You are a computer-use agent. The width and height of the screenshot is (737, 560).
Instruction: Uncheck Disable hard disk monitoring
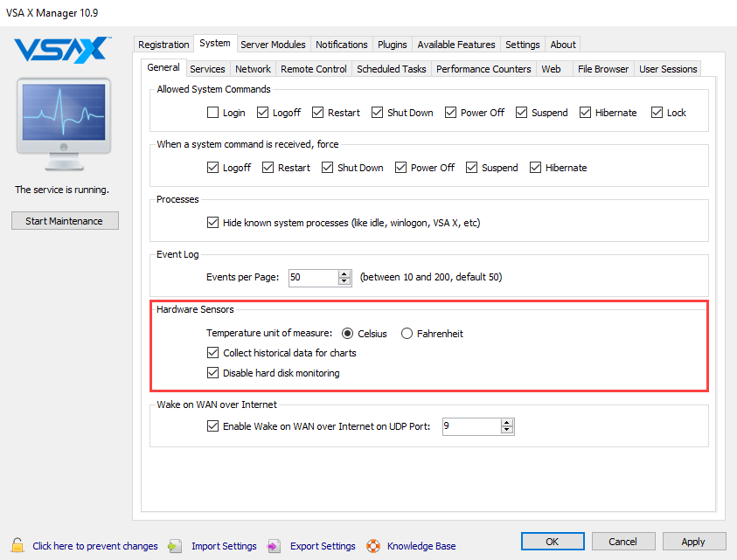[212, 373]
